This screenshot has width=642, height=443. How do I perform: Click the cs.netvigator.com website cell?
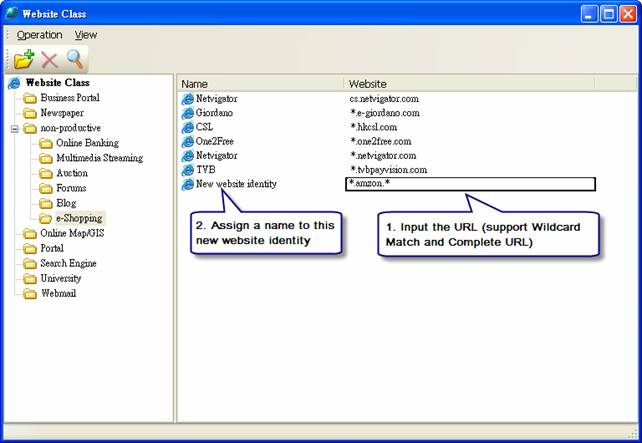pos(384,99)
